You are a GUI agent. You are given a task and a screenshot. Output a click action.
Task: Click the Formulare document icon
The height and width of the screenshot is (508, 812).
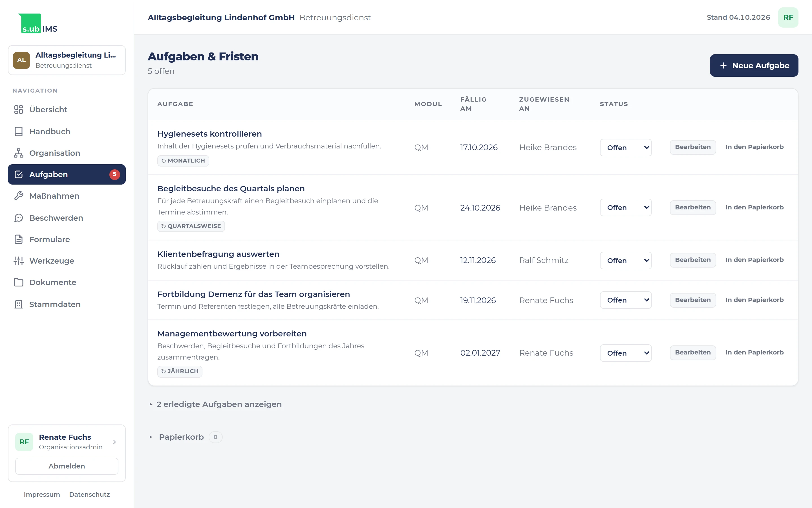point(18,239)
